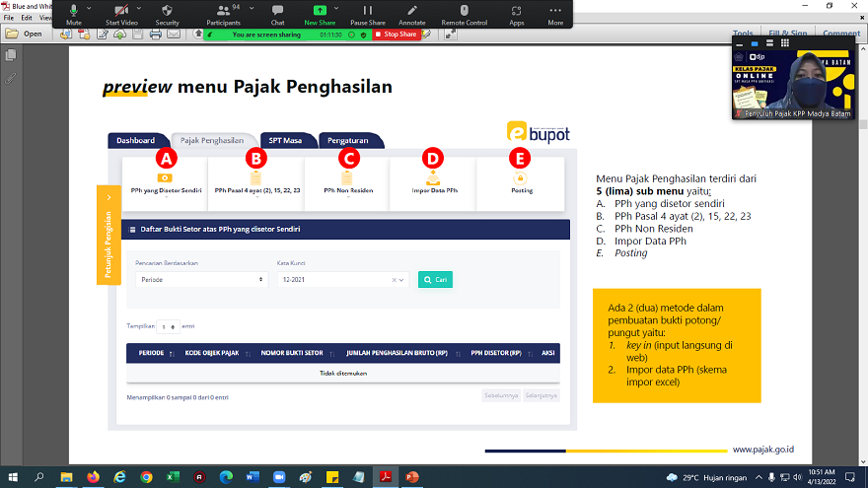Change the Tampilkan entries count selector

click(169, 326)
